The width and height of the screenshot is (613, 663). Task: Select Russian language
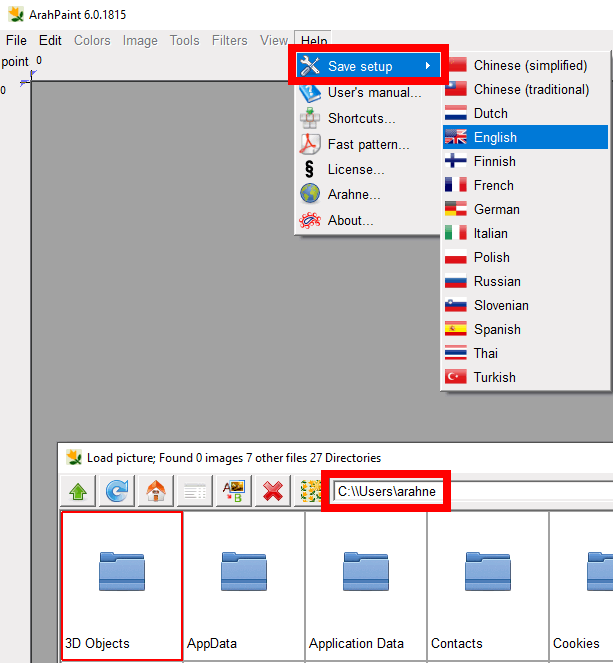pyautogui.click(x=525, y=281)
